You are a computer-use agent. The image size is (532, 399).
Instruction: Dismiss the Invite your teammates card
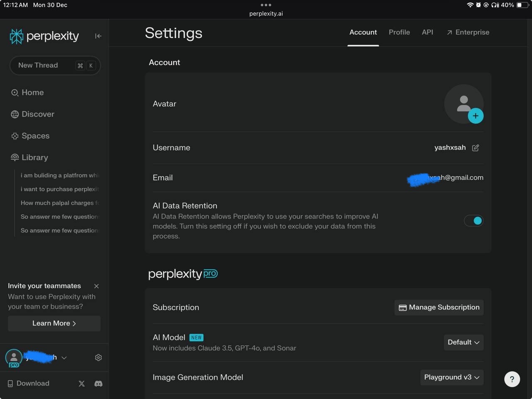[96, 286]
